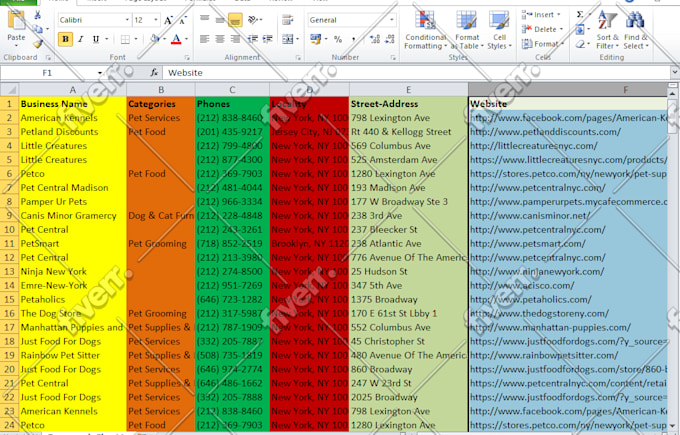Select cell '(718) 852-2519'
The height and width of the screenshot is (435, 680).
pyautogui.click(x=232, y=243)
